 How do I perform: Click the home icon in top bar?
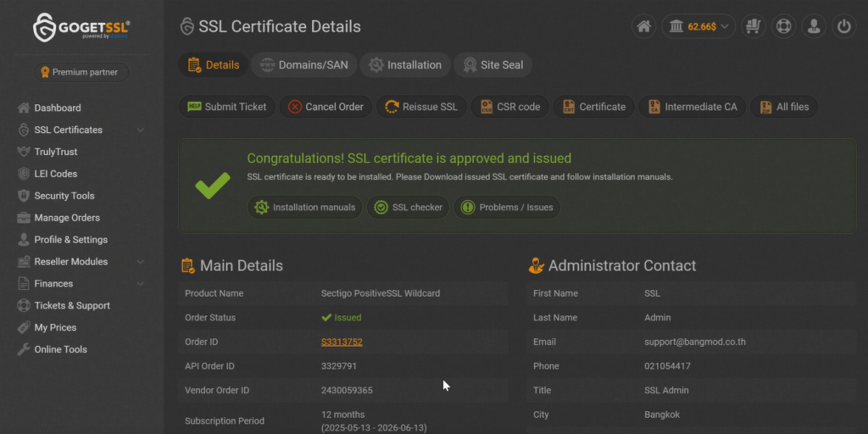coord(644,26)
